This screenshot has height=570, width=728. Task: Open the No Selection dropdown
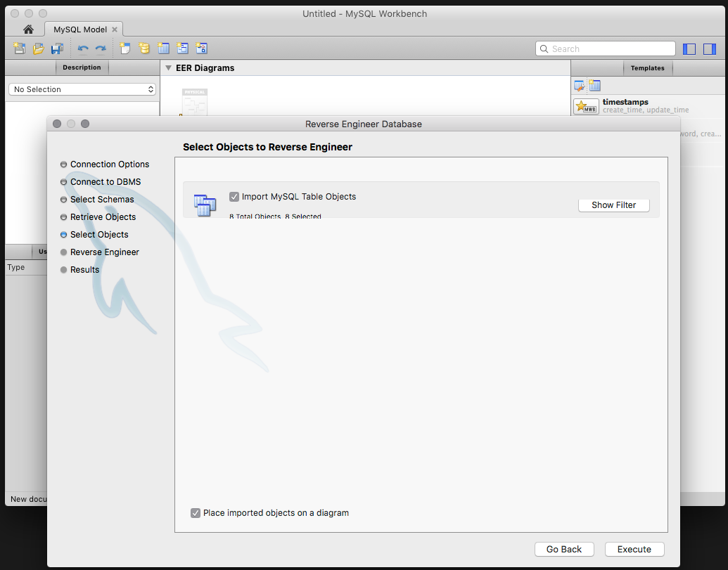point(82,89)
